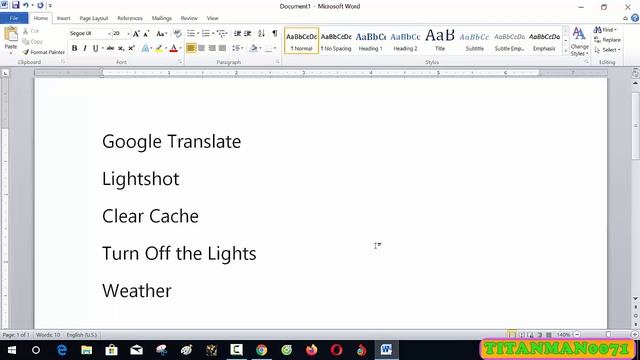Open Microsoft Edge from the taskbar
The image size is (640, 360).
coord(61,350)
